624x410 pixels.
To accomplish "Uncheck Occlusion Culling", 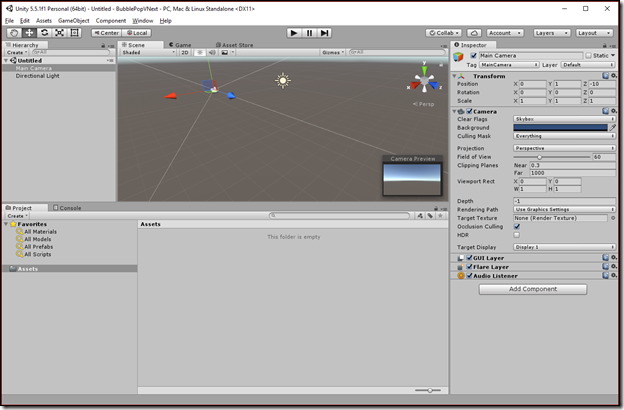I will (x=517, y=226).
